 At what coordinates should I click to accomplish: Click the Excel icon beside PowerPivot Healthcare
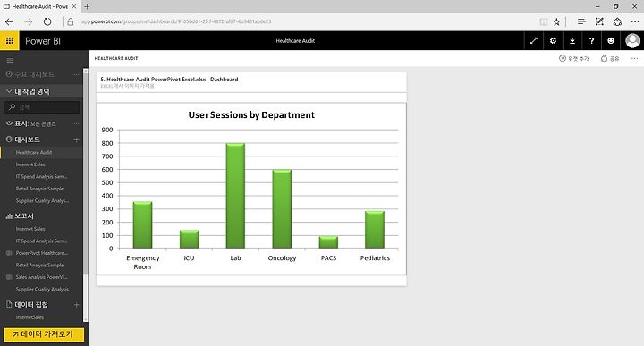[x=9, y=253]
